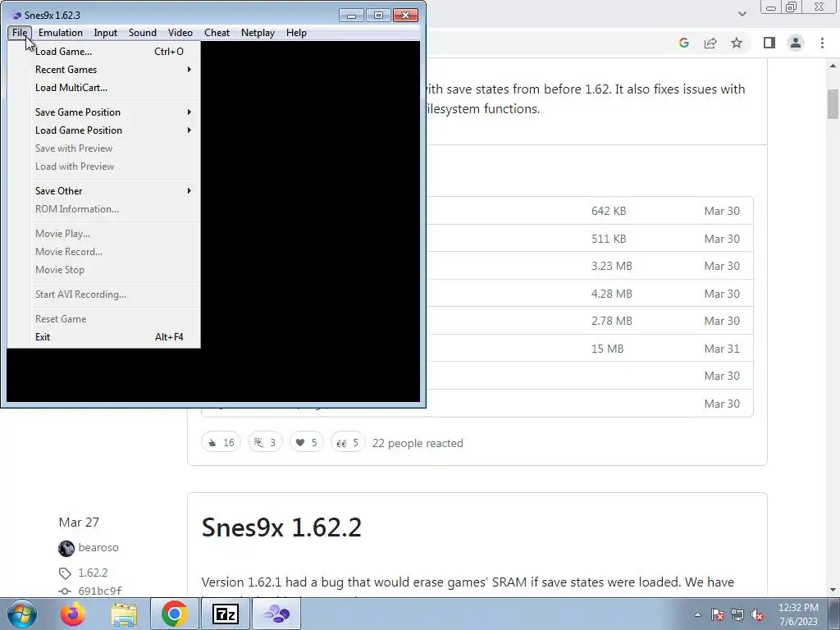This screenshot has height=630, width=840.
Task: Click the 642 KB asset size
Action: coord(609,211)
